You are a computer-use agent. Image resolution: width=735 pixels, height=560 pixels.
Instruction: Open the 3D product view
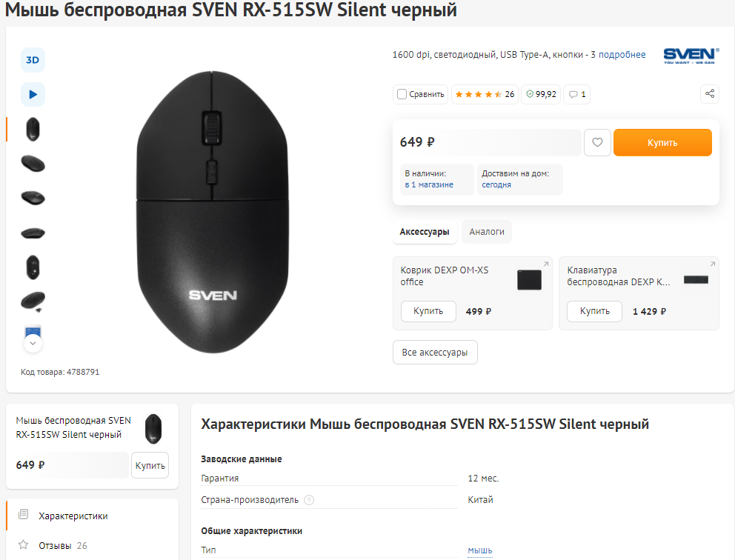[x=33, y=60]
